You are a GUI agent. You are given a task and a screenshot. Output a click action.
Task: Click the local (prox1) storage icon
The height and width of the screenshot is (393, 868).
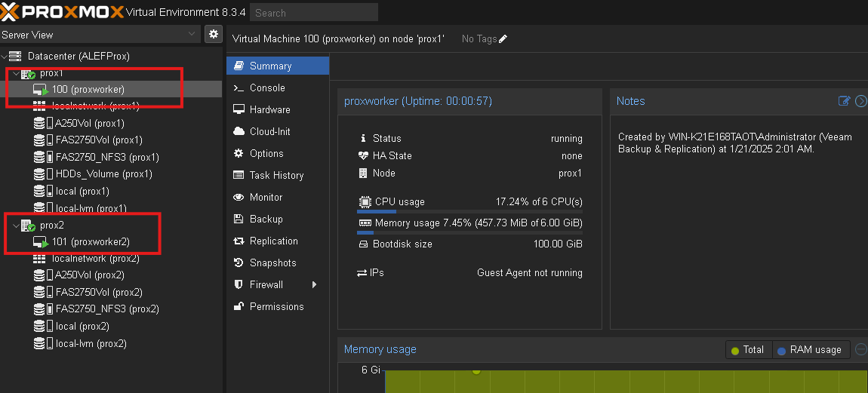(x=39, y=191)
